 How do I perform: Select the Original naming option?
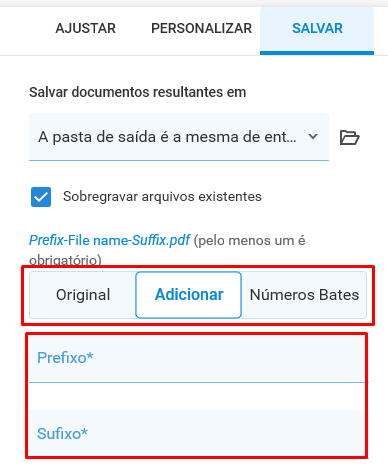[83, 295]
